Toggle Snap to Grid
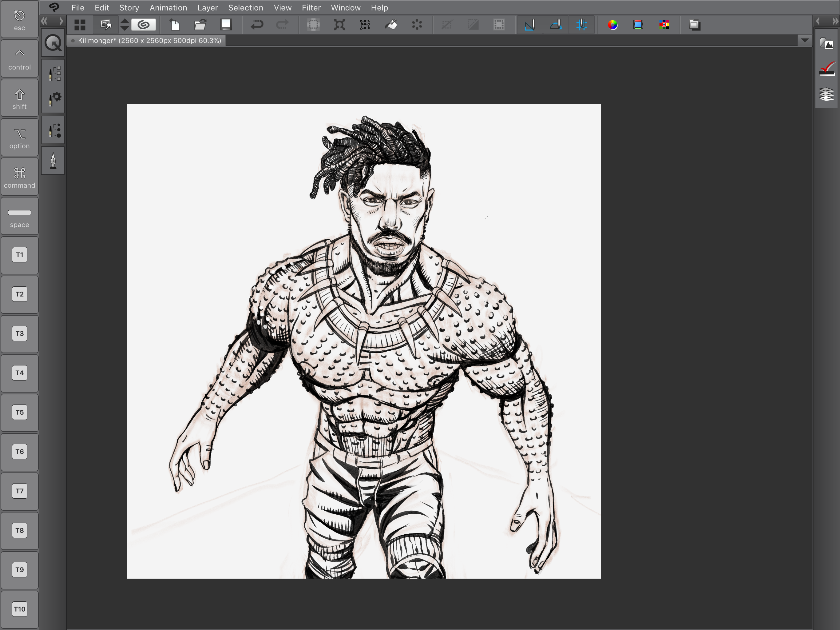Screen dimensions: 840x630 tap(582, 25)
